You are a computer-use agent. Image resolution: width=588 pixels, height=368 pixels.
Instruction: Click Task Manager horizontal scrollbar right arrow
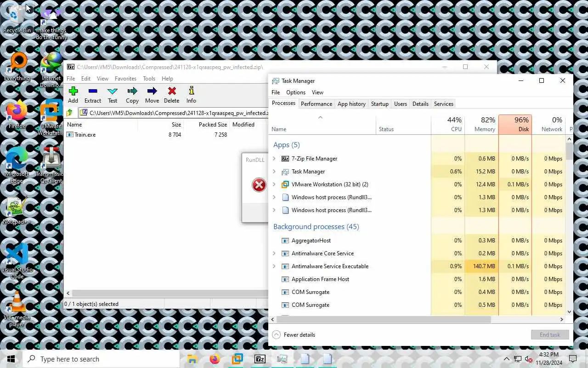(561, 319)
